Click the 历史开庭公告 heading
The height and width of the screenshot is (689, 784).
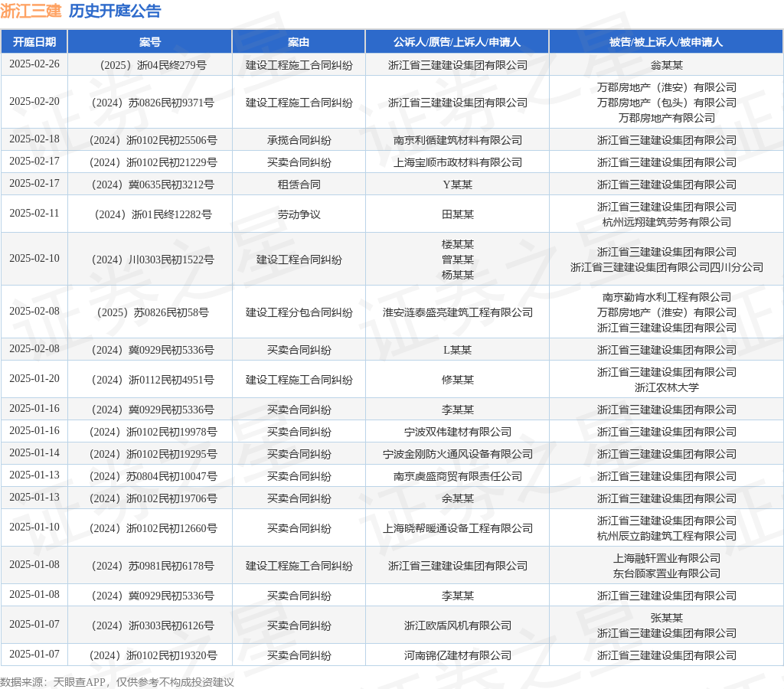[115, 11]
